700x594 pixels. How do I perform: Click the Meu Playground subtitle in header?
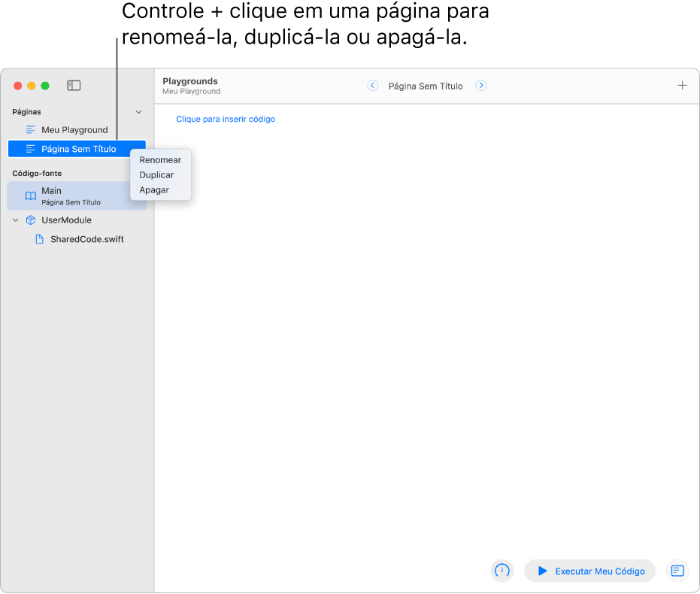pyautogui.click(x=192, y=92)
